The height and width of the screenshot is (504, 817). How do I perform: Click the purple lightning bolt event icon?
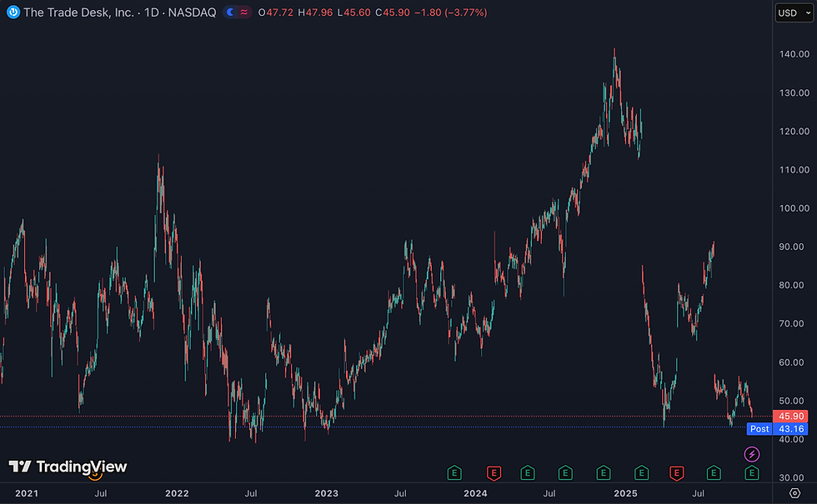point(751,454)
